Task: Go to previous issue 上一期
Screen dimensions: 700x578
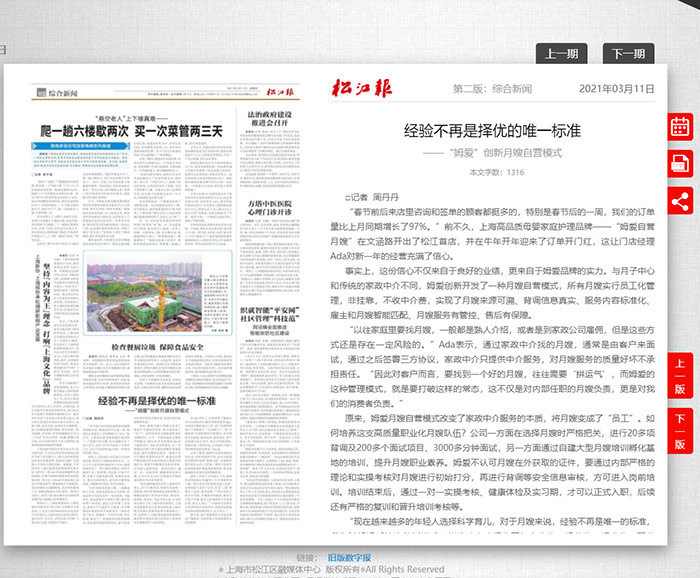Action: 562,54
